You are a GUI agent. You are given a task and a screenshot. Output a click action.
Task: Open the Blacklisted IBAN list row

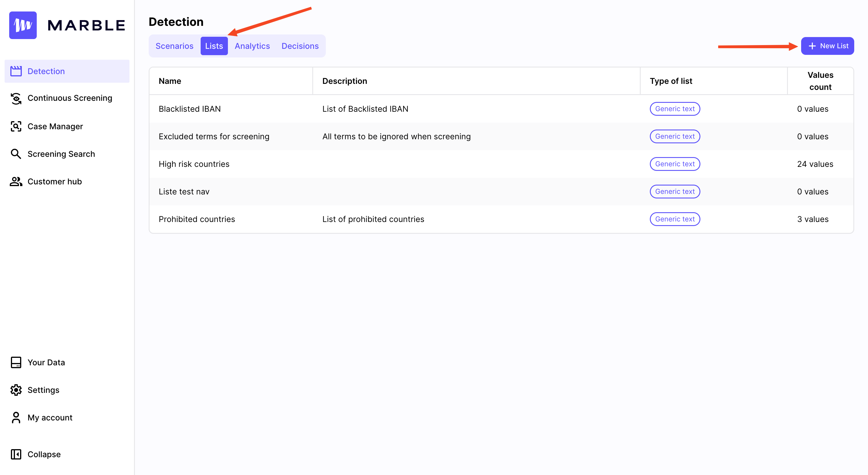190,109
